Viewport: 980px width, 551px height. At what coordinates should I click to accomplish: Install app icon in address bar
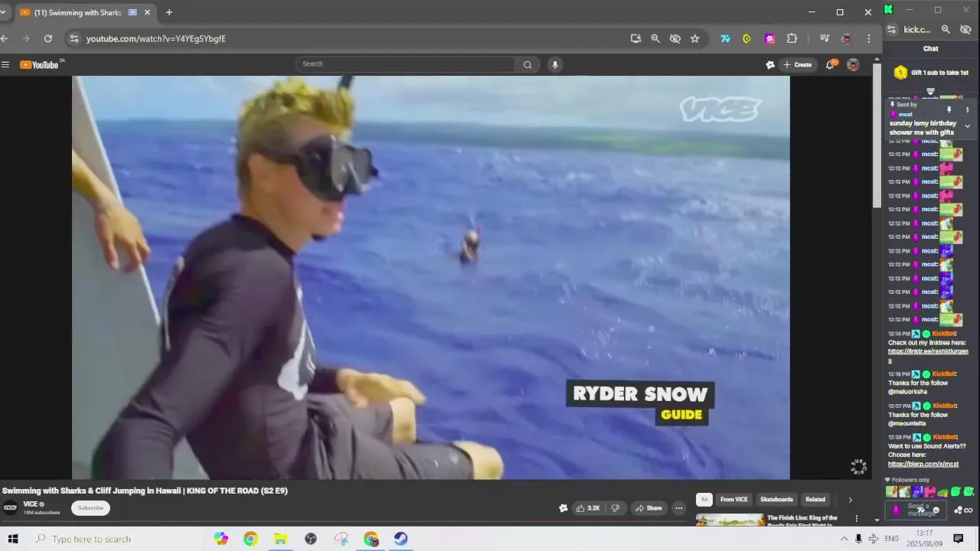click(x=635, y=38)
